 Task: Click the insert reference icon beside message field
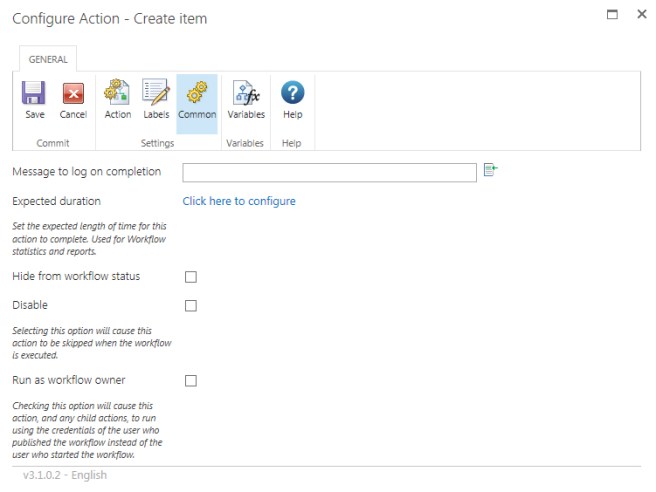(x=490, y=171)
